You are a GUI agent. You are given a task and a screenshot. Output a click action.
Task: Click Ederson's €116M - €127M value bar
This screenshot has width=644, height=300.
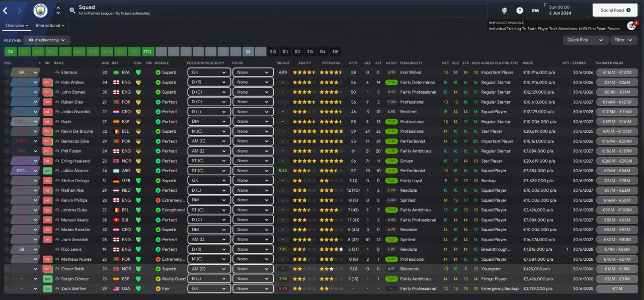point(617,72)
